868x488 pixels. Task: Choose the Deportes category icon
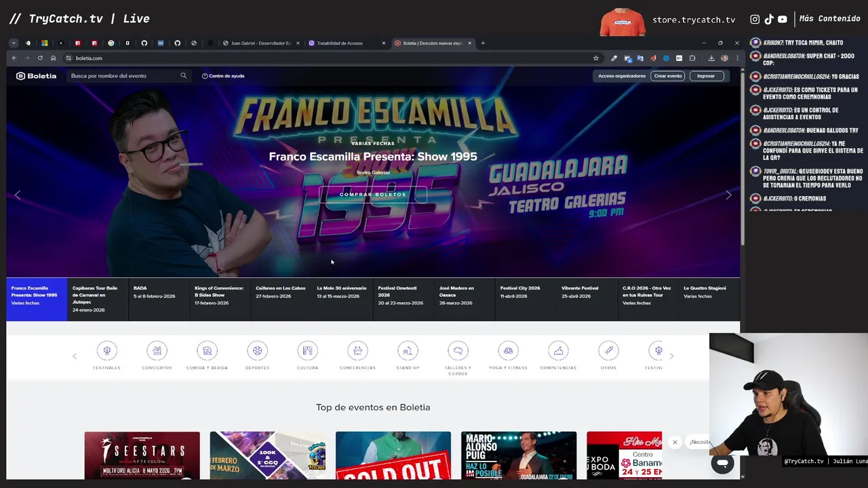click(x=257, y=350)
